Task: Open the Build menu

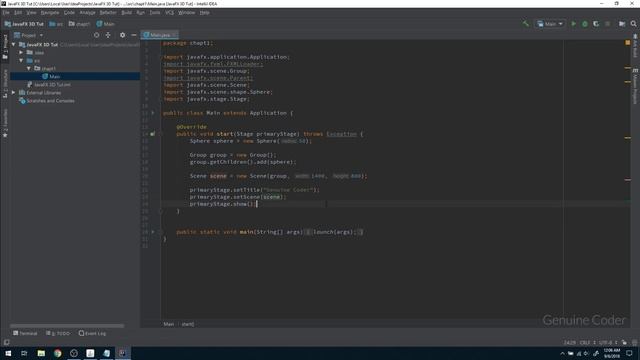Action: [x=127, y=13]
